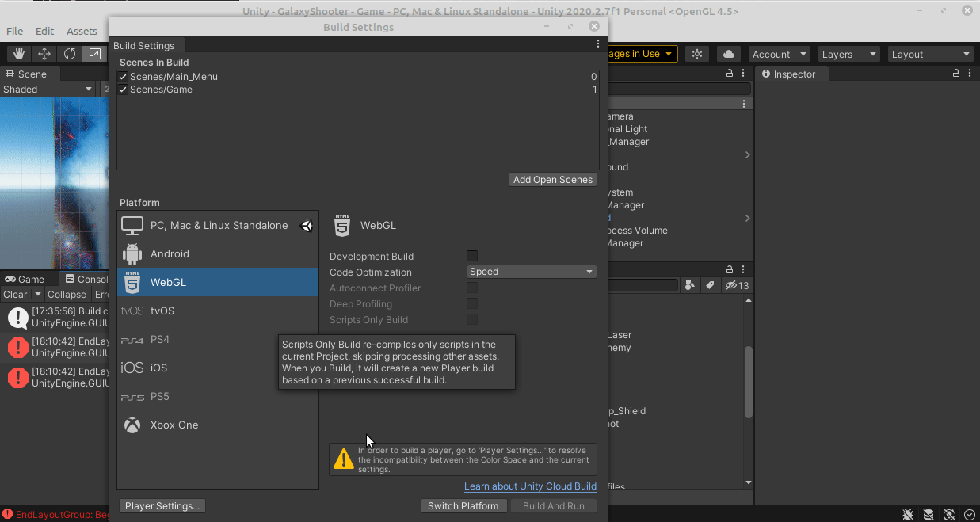The height and width of the screenshot is (522, 980).
Task: Toggle the Scripts Only Build checkbox
Action: [472, 319]
